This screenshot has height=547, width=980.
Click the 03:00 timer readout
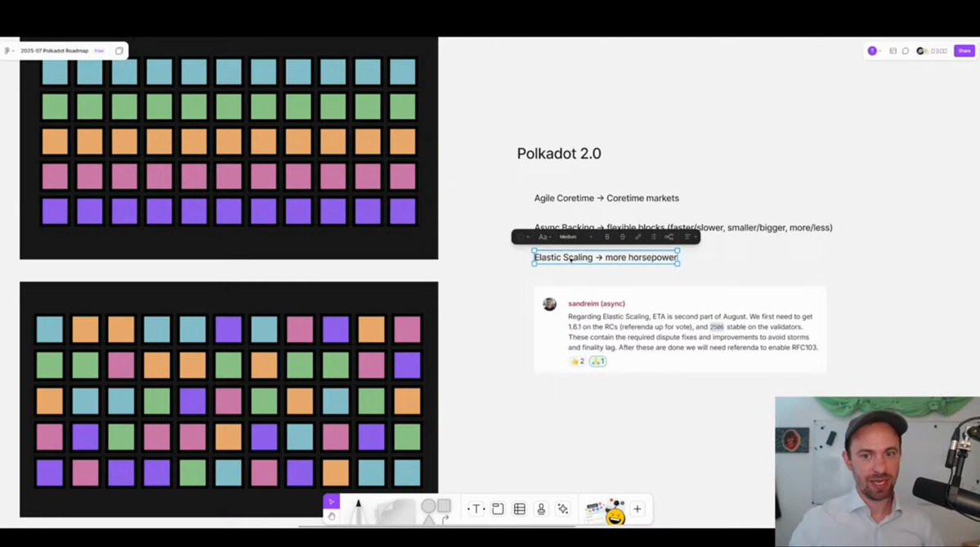[939, 52]
